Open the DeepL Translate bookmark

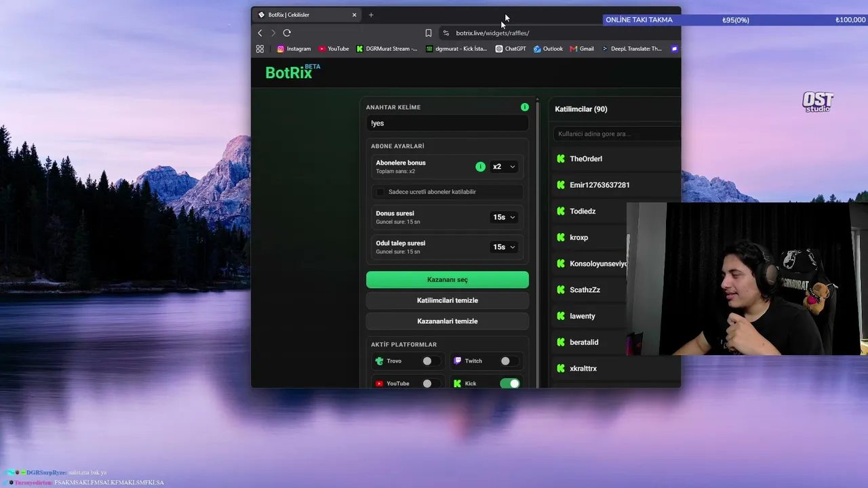pos(631,49)
